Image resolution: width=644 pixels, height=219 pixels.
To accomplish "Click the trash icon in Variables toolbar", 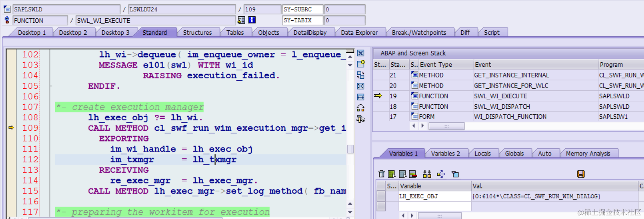I will [381, 174].
